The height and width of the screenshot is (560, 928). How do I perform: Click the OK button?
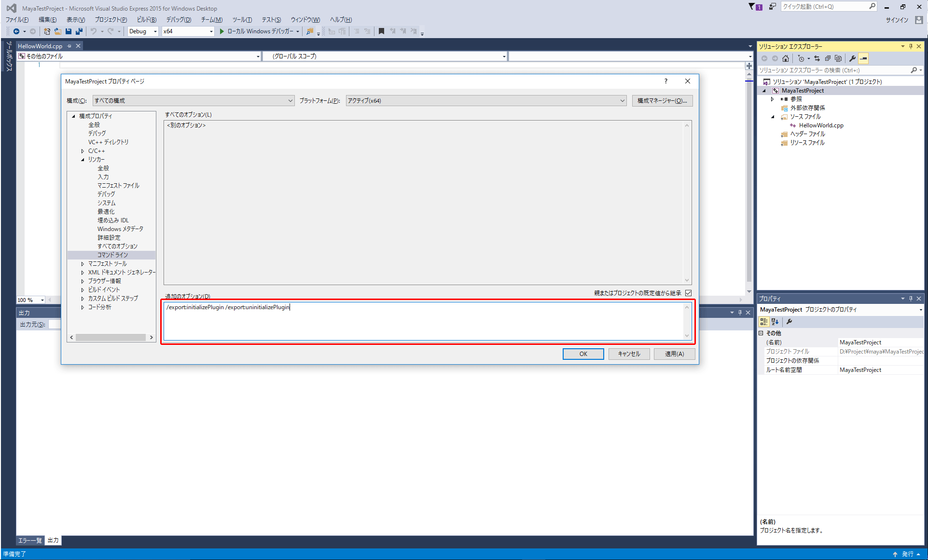(x=583, y=354)
